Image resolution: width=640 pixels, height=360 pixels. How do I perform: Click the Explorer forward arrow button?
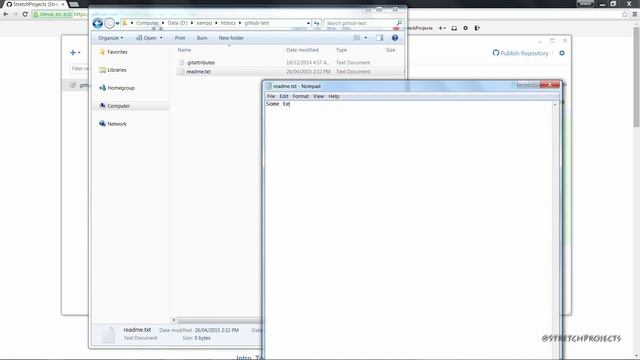tap(109, 23)
